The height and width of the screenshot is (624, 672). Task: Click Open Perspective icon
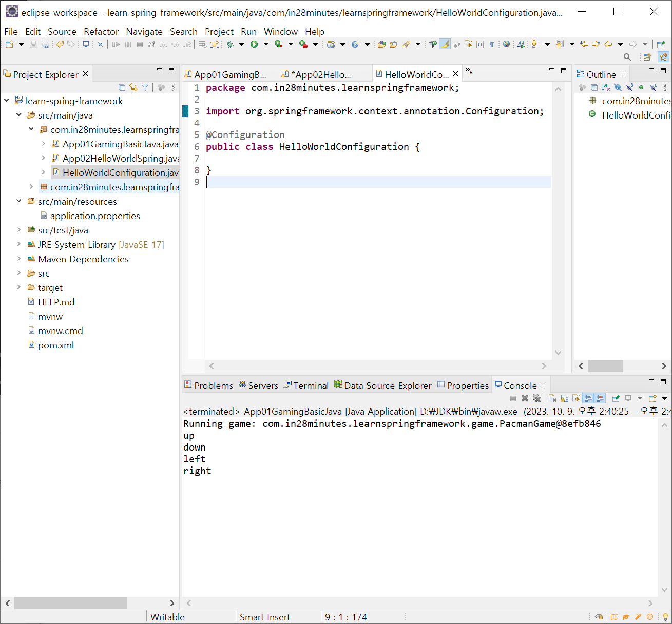pos(647,57)
